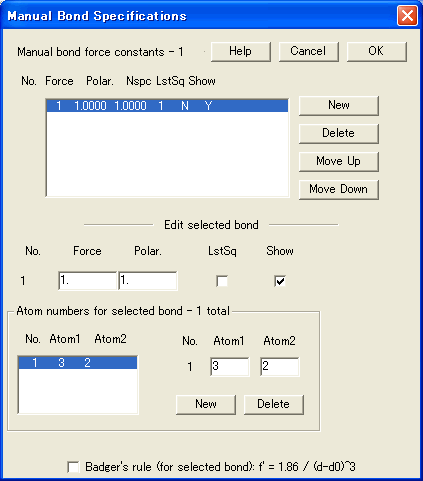
Task: Enable the Badger's rule checkbox
Action: pos(73,467)
